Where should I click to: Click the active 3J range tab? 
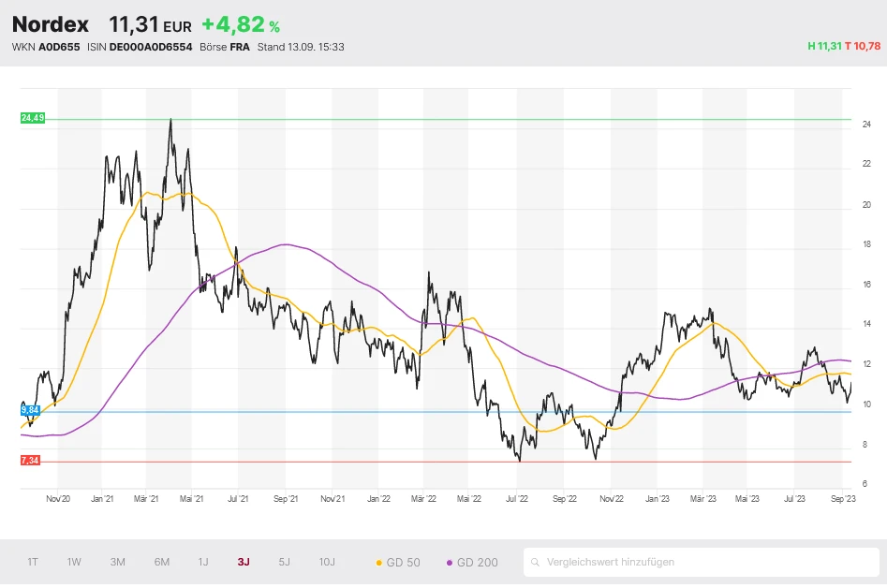pos(244,562)
